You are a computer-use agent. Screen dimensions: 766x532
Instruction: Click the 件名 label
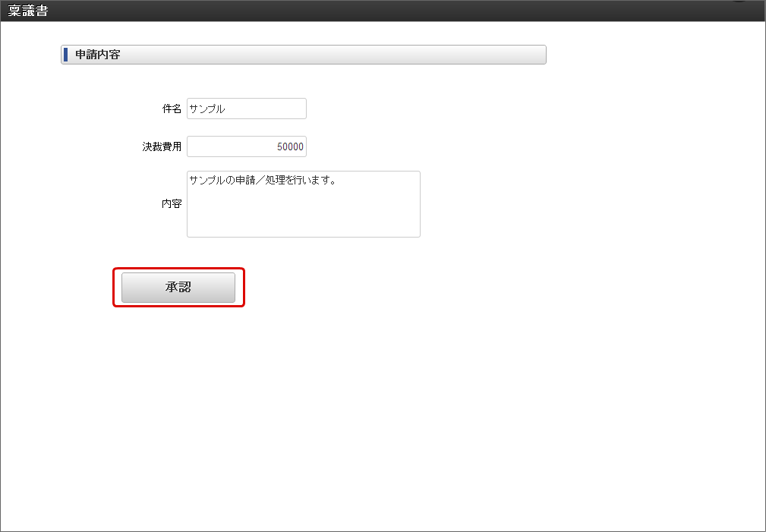(172, 109)
